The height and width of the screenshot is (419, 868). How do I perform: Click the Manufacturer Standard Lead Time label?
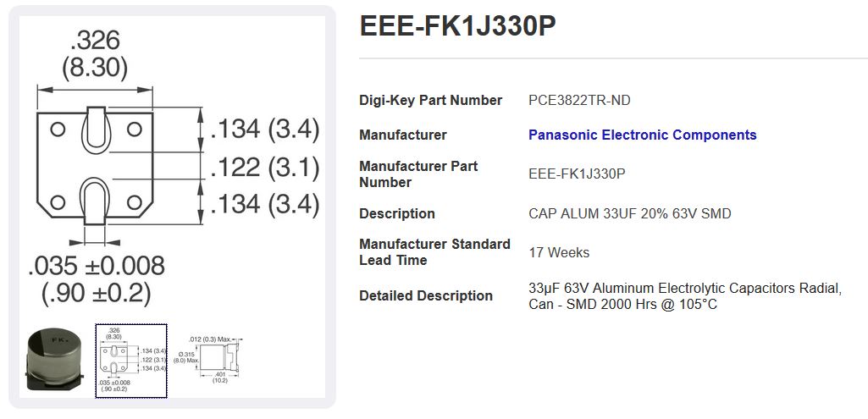[434, 252]
